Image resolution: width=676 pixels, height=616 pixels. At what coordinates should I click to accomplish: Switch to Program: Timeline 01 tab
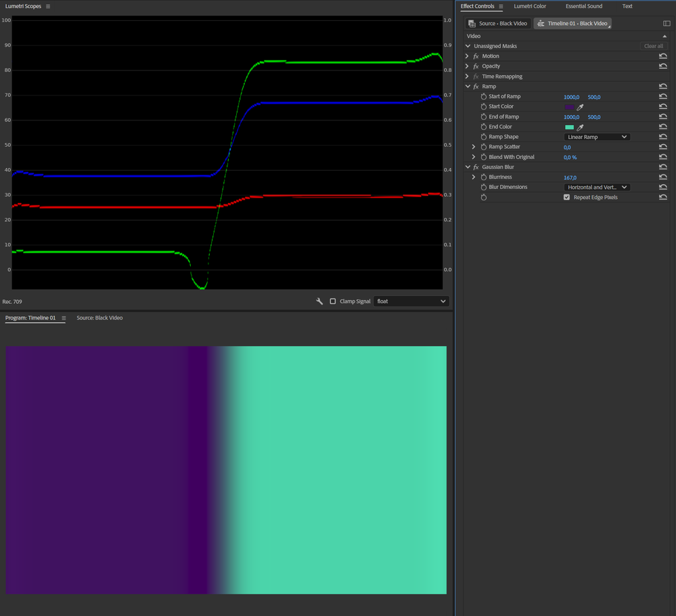[30, 318]
